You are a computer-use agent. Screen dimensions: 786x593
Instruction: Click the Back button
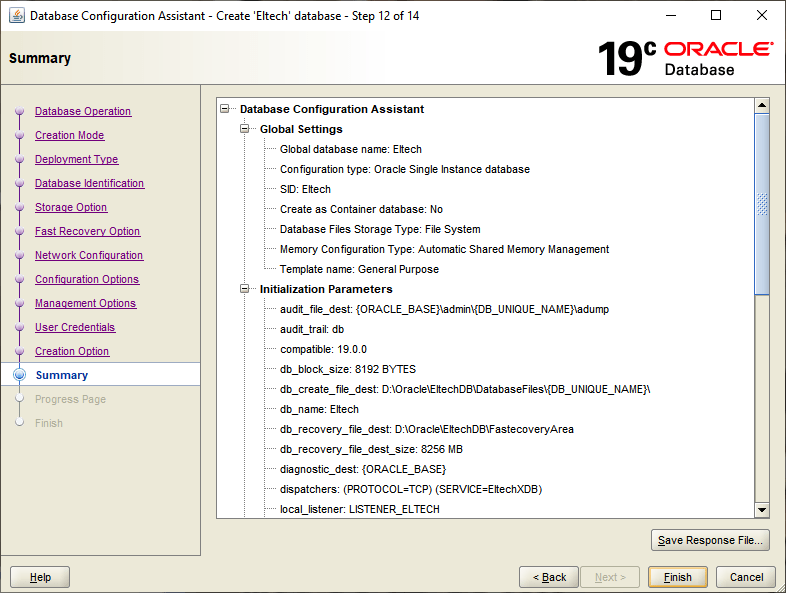[549, 577]
